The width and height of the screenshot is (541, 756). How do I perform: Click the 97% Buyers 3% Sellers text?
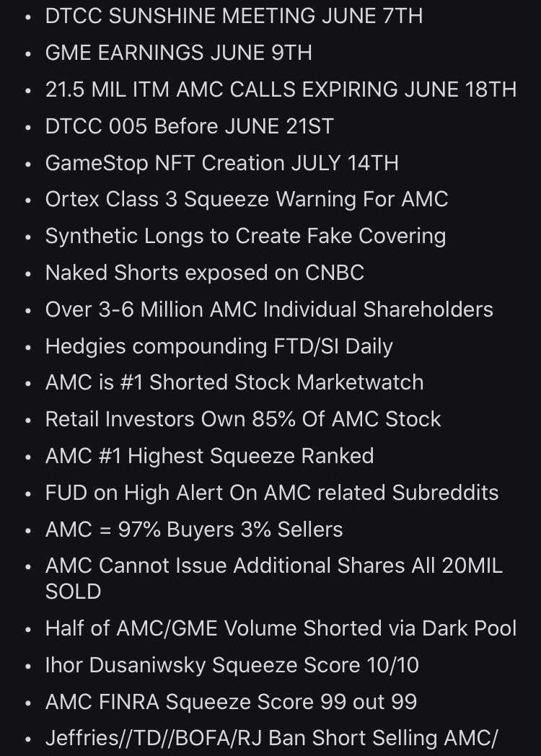tap(194, 529)
